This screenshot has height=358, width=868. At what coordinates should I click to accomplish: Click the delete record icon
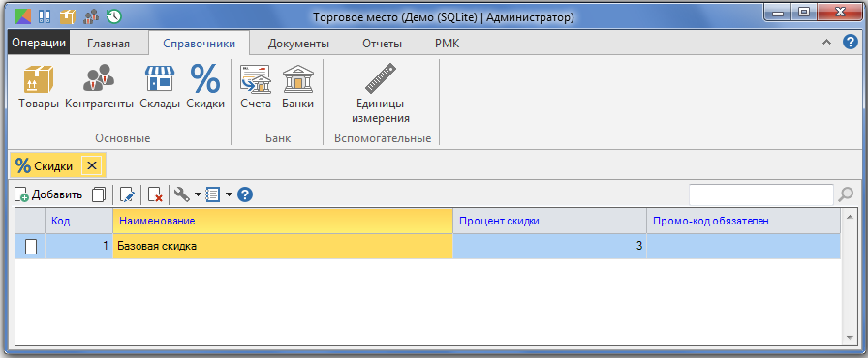155,194
